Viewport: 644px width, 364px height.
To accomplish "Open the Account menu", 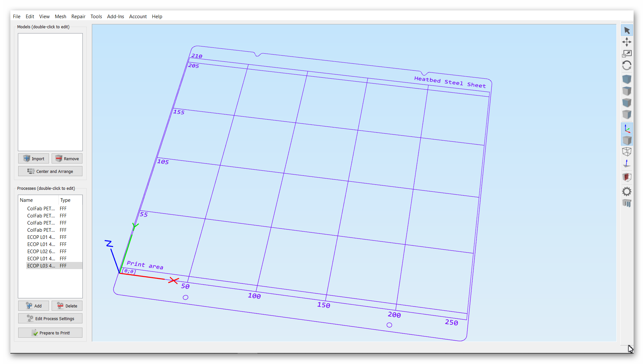I will click(138, 16).
